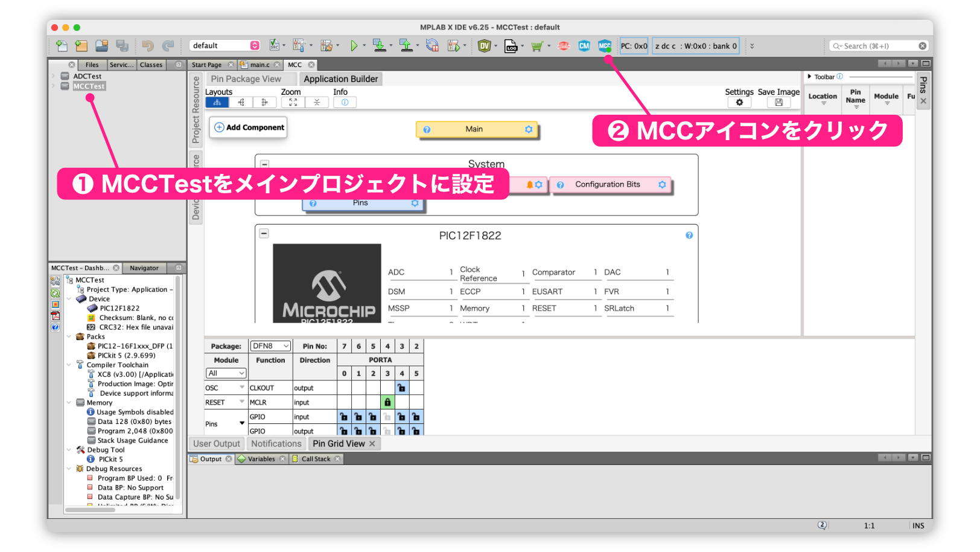The height and width of the screenshot is (552, 980).
Task: Click the green Run Main Project icon
Action: [354, 46]
